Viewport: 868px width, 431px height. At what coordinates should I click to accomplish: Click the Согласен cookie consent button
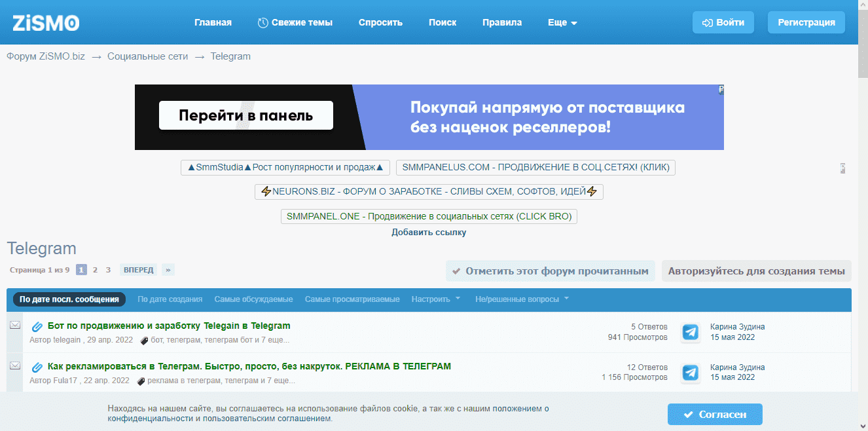(x=715, y=415)
